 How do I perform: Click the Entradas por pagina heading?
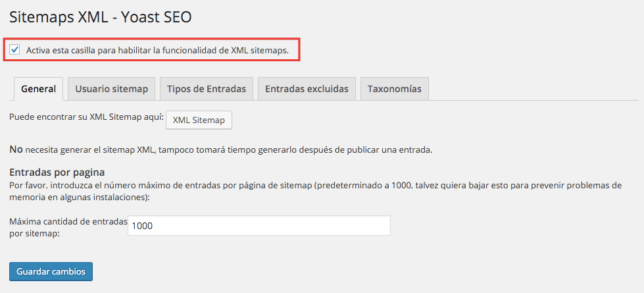(x=57, y=172)
